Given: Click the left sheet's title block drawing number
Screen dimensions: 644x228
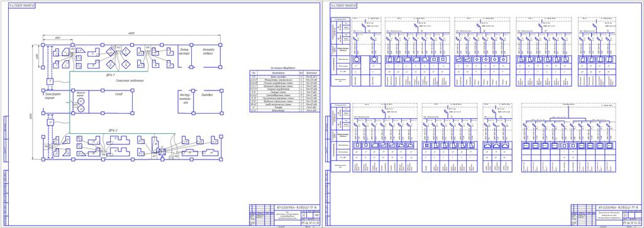Looking at the screenshot, I should point(297,207).
